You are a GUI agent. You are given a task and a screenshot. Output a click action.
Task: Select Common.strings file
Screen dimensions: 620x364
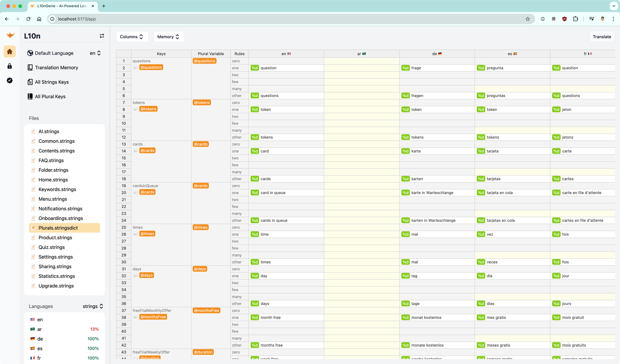(64, 141)
